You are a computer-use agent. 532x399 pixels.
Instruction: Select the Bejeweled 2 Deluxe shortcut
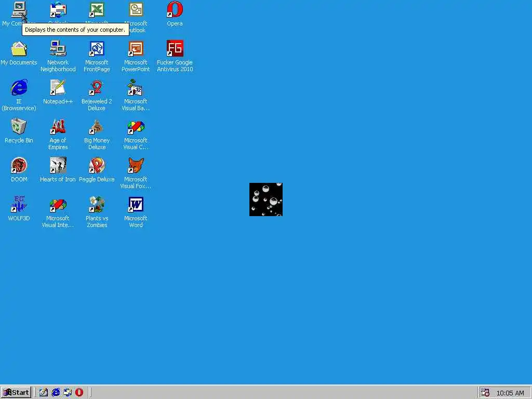[x=97, y=87]
